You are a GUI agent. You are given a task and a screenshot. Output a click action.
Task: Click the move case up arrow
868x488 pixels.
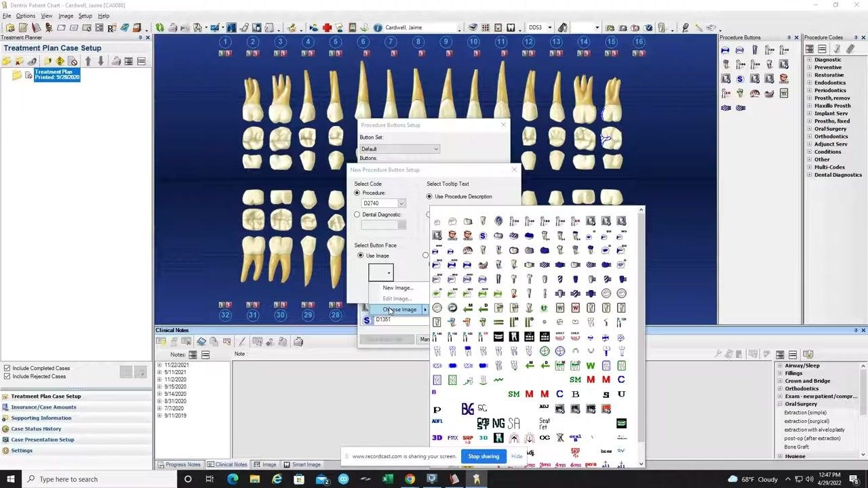pos(88,61)
